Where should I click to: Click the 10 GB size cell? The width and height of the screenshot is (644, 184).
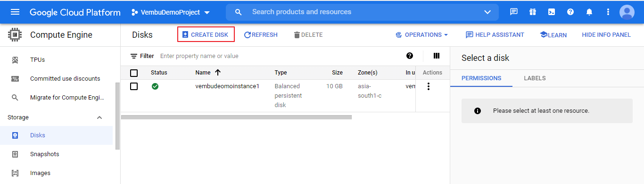point(335,86)
